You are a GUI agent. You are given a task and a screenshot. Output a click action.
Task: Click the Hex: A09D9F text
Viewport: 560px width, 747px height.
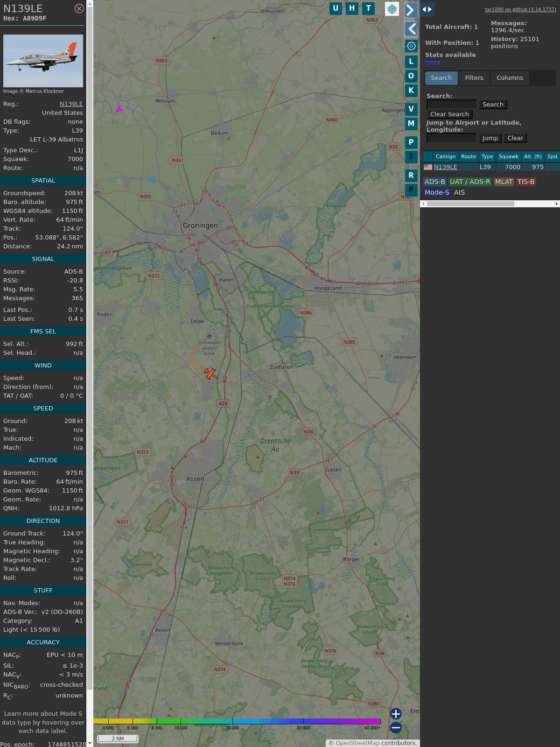[25, 19]
